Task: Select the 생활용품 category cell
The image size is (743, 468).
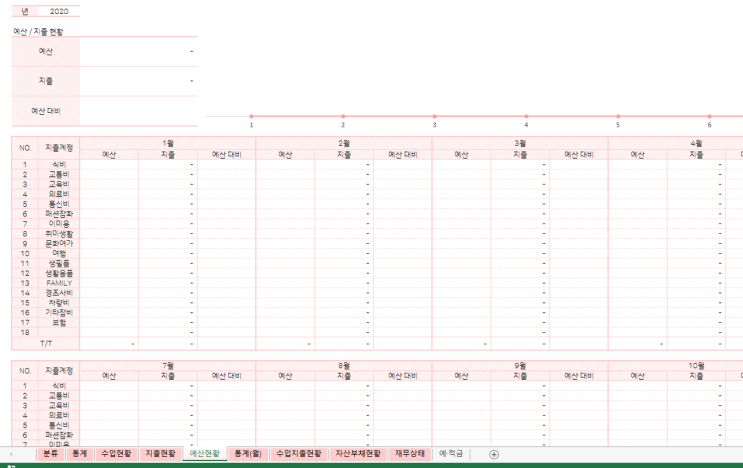Action: (59, 273)
